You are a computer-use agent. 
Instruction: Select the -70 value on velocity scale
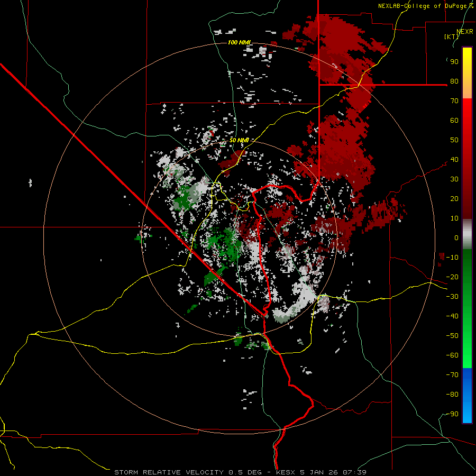coord(452,375)
